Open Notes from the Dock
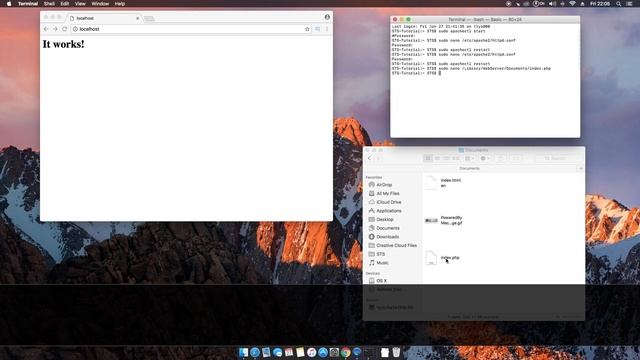 pyautogui.click(x=300, y=352)
